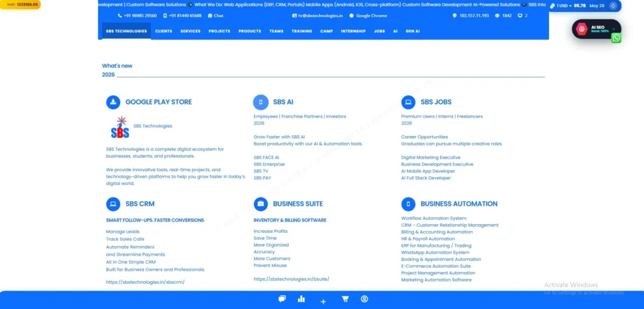Click the +91 96985 29560 phone number
The height and width of the screenshot is (309, 644).
point(140,16)
